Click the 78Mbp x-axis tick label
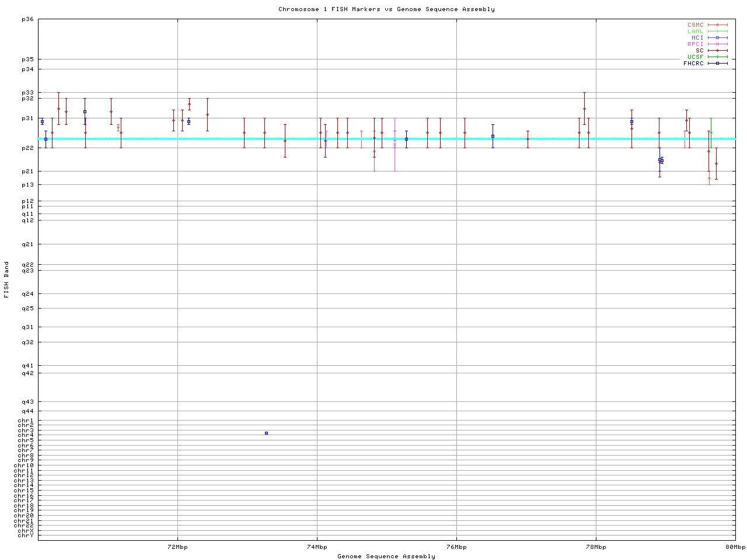Screen dimensions: 747x560 [x=596, y=547]
